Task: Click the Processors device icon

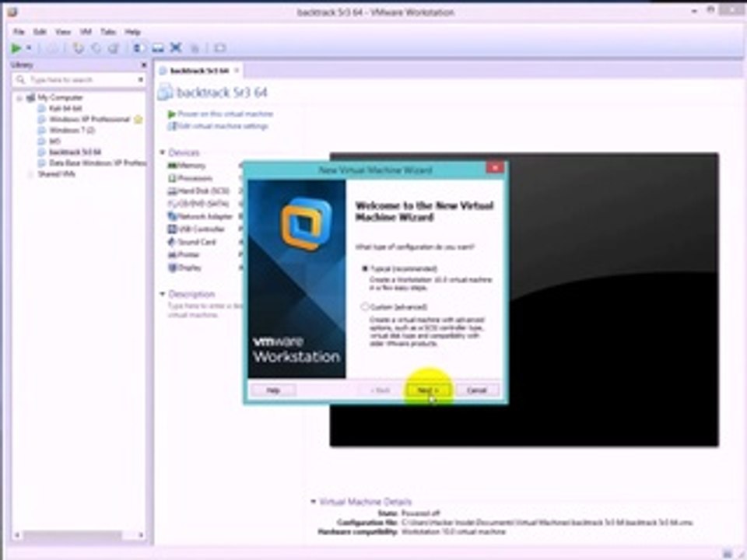Action: coord(172,178)
